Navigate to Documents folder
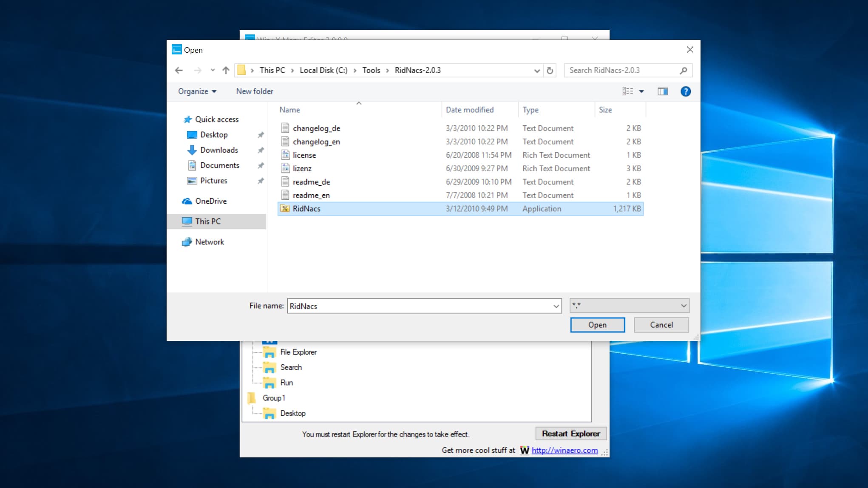 click(x=220, y=165)
